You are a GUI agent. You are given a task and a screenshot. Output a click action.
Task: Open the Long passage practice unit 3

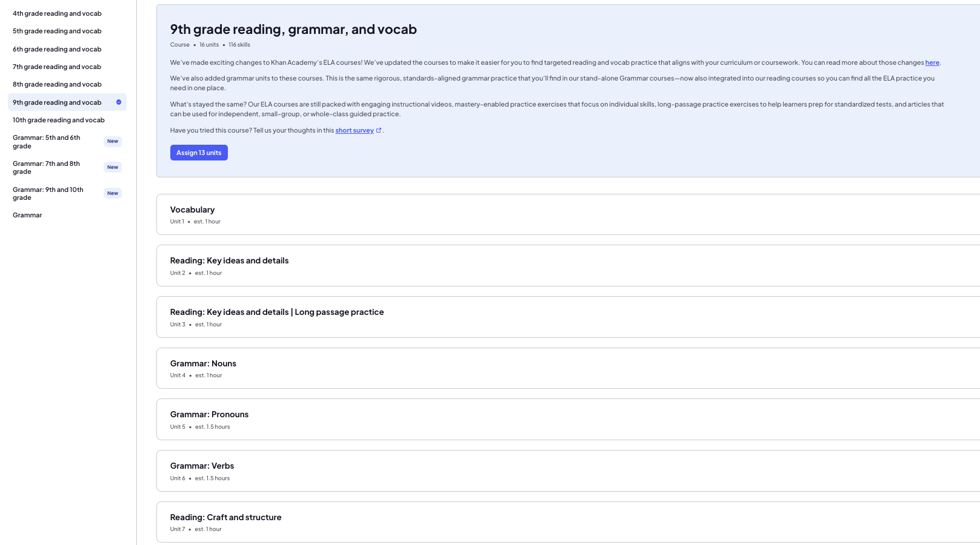tap(568, 317)
